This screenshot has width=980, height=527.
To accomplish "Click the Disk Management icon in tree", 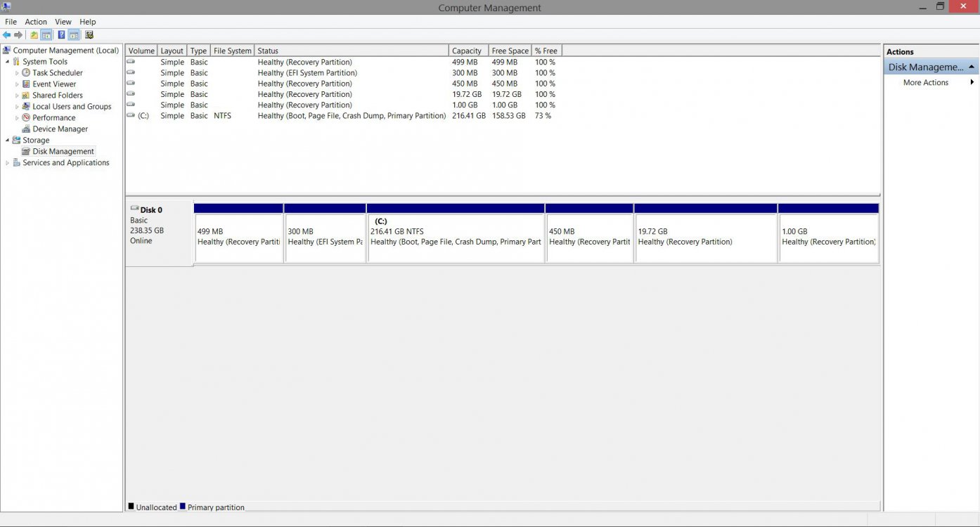I will coord(26,152).
